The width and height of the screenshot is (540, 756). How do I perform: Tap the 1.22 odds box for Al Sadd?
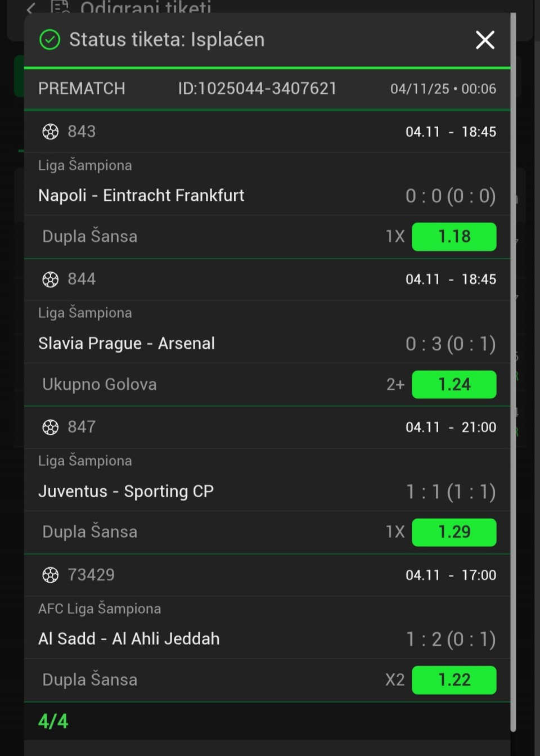pyautogui.click(x=454, y=680)
